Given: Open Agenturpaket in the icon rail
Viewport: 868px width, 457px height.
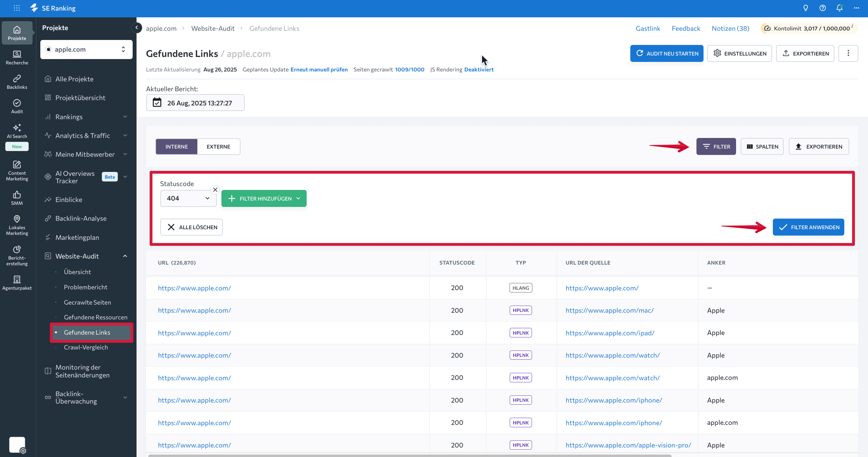Looking at the screenshot, I should pos(17,283).
